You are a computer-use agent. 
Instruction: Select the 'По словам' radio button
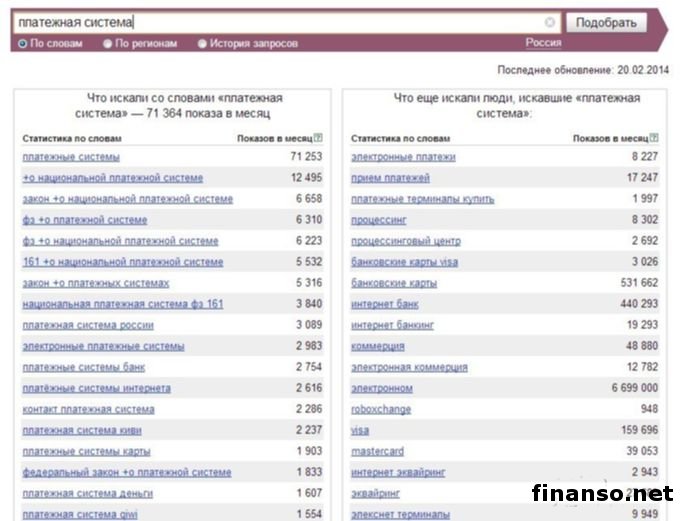point(23,44)
